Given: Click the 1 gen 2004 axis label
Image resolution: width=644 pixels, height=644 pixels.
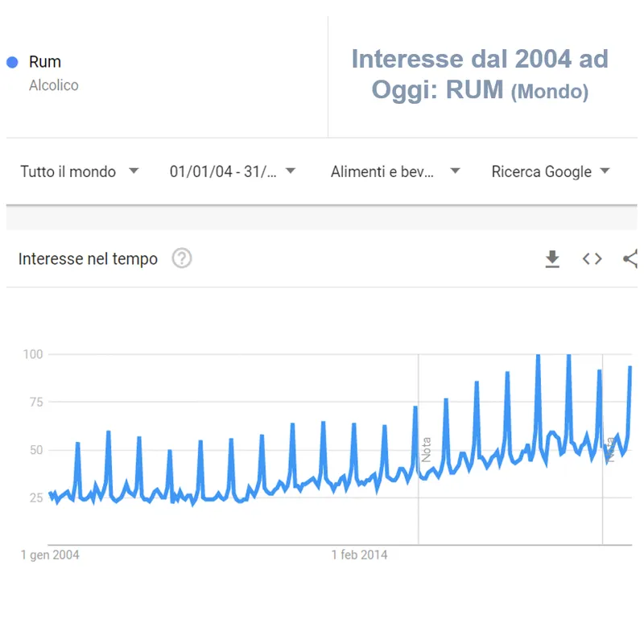Looking at the screenshot, I should tap(50, 555).
